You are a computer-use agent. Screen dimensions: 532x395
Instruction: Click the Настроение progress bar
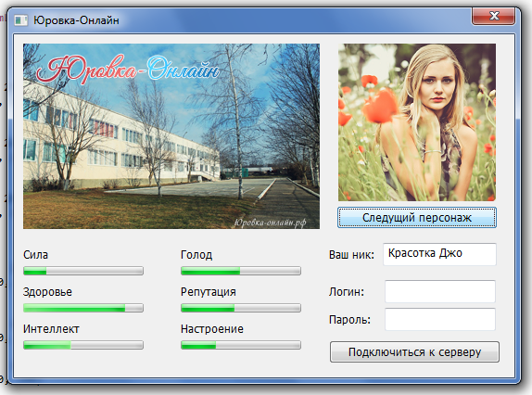(x=241, y=345)
